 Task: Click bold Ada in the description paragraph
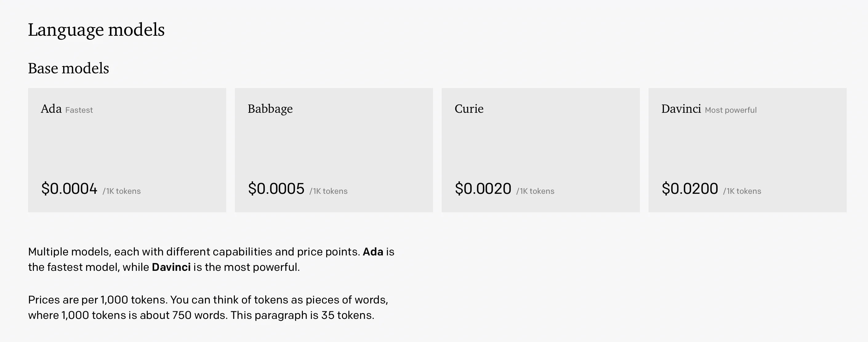click(373, 252)
